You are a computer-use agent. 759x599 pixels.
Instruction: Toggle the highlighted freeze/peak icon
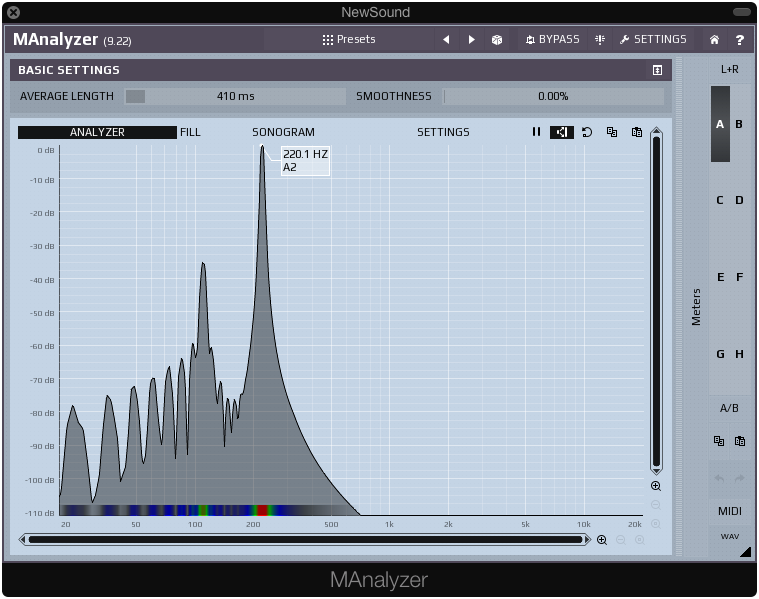point(562,132)
